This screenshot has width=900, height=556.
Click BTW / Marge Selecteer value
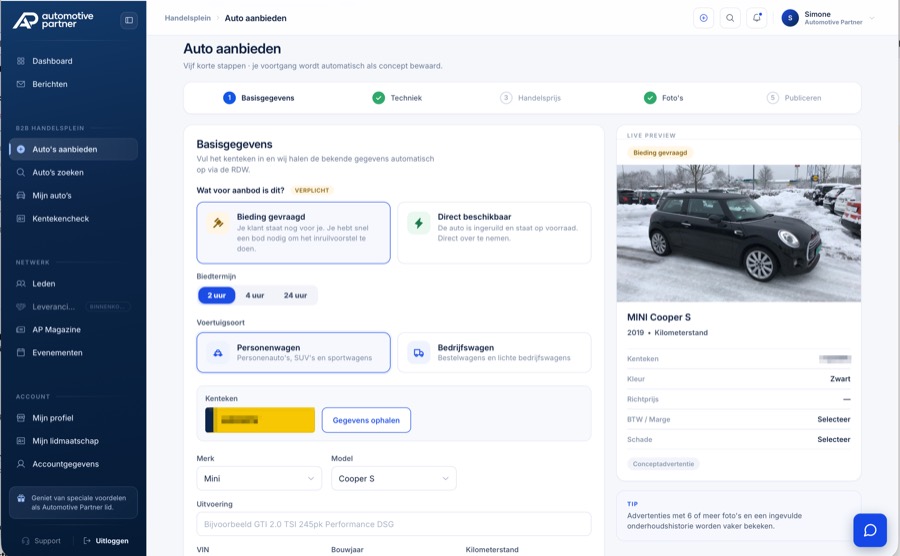[833, 419]
